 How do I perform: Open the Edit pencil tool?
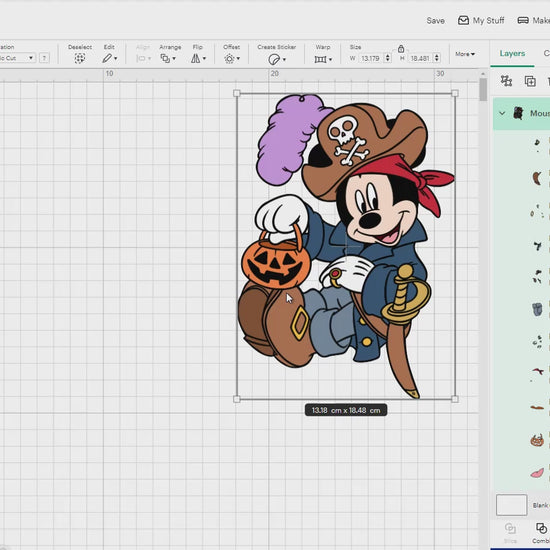click(107, 58)
